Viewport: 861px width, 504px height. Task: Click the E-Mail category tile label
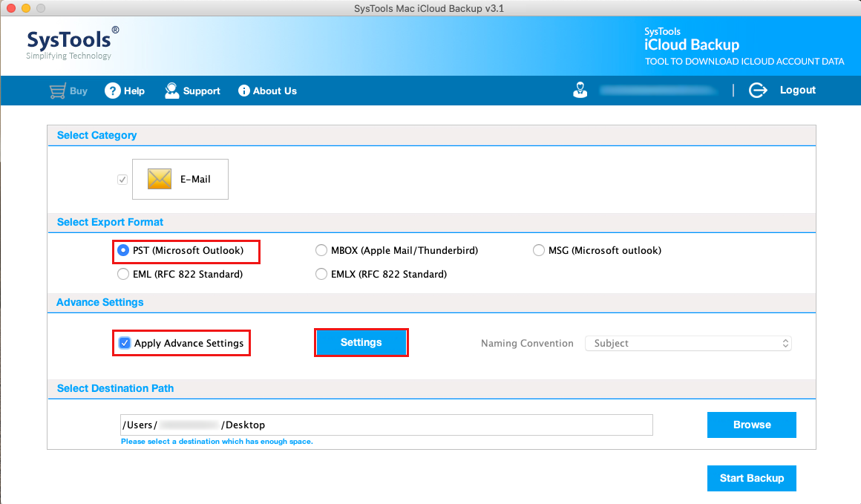tap(195, 180)
